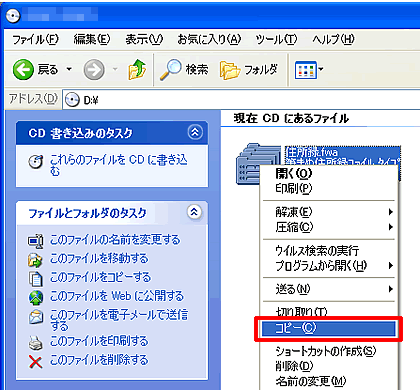Open the 編集(E) menu
The image size is (420, 390).
(x=92, y=39)
